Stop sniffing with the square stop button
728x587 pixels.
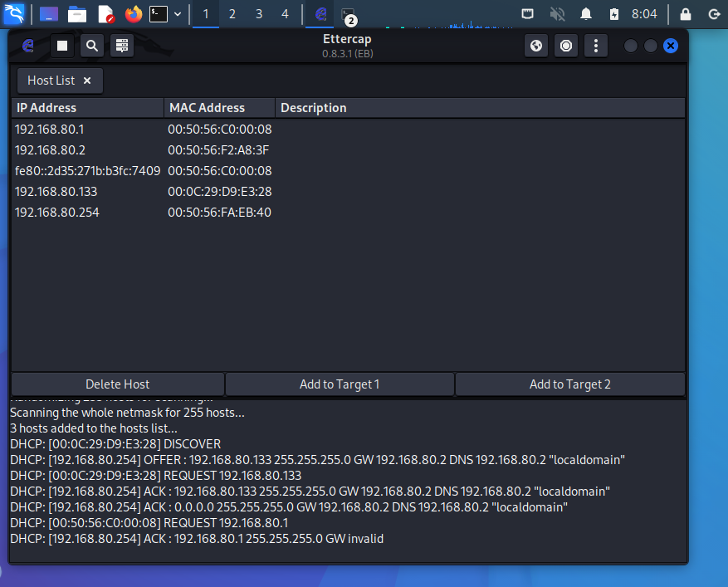62,46
